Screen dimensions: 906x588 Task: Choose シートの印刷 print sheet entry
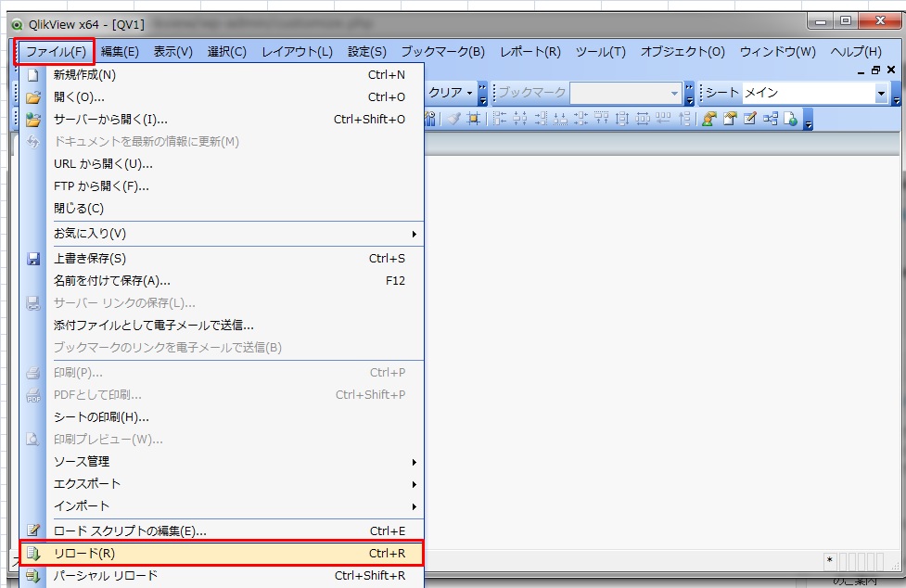coord(101,417)
